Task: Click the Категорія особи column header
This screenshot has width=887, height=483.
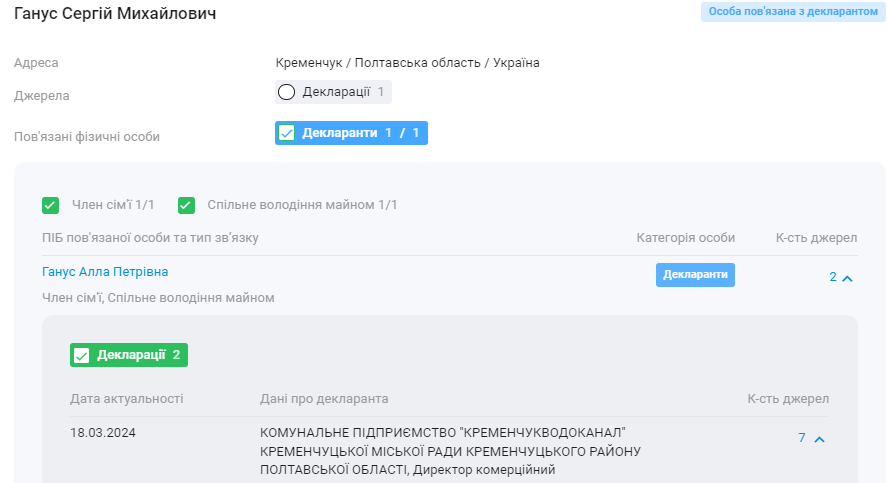Action: point(685,238)
